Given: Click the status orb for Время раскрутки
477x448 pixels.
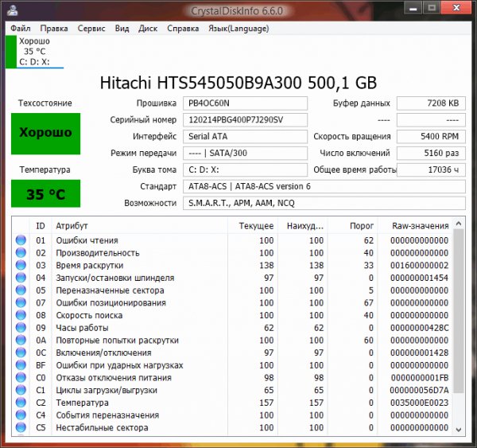Looking at the screenshot, I should click(21, 265).
